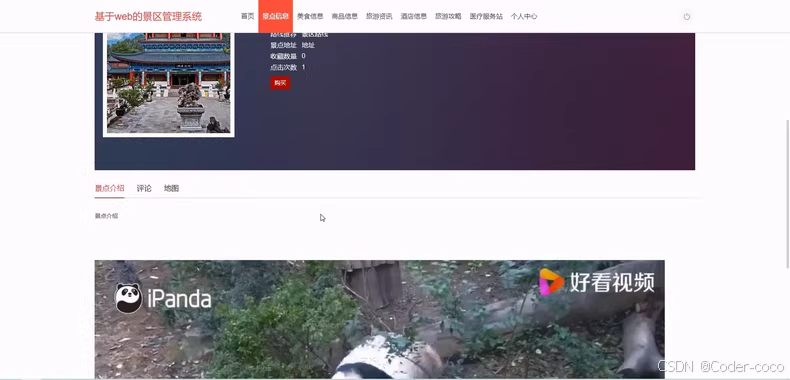
Task: Open the 医疗服务站 menu item
Action: click(x=486, y=16)
